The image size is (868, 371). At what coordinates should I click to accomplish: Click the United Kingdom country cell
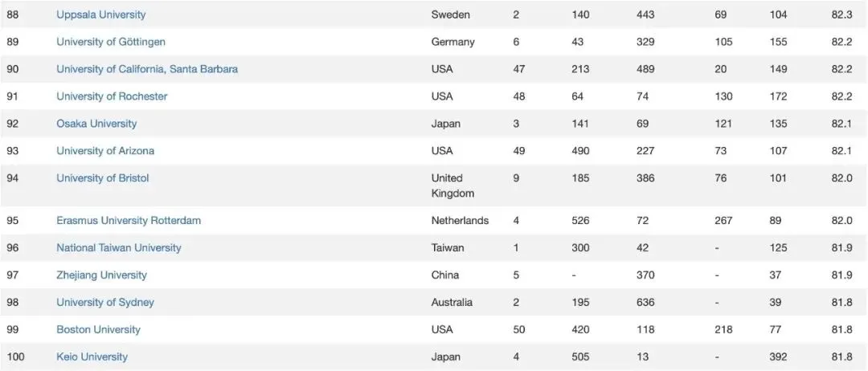tap(452, 185)
